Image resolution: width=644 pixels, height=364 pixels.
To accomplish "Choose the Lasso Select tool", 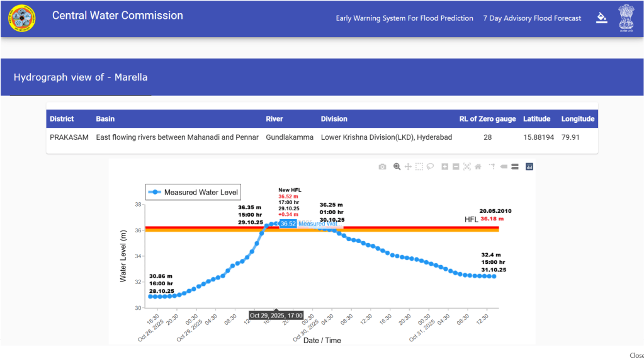I will tap(431, 167).
